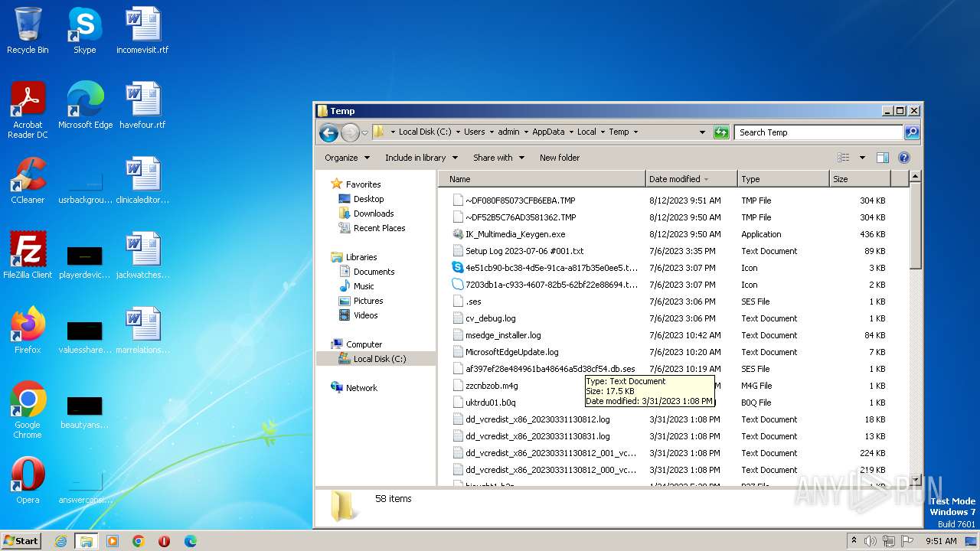Open the Share with dropdown

click(x=498, y=158)
